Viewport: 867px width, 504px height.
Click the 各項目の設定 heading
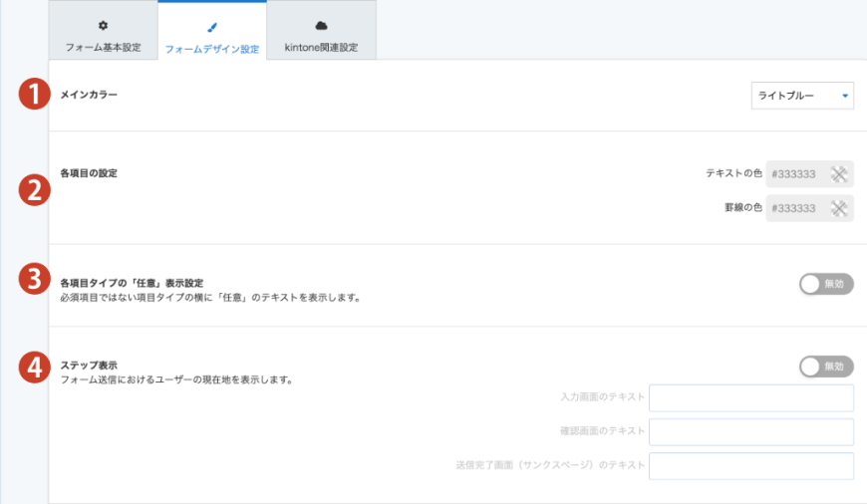point(89,173)
